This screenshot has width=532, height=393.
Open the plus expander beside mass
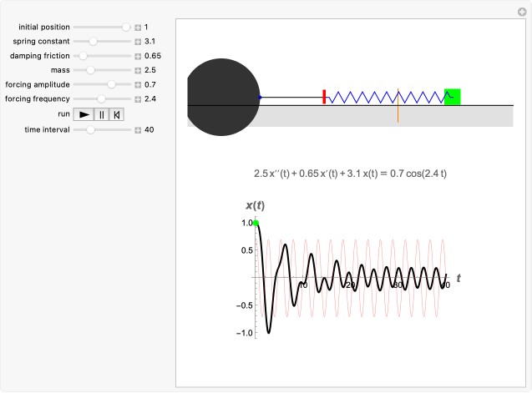coord(138,70)
